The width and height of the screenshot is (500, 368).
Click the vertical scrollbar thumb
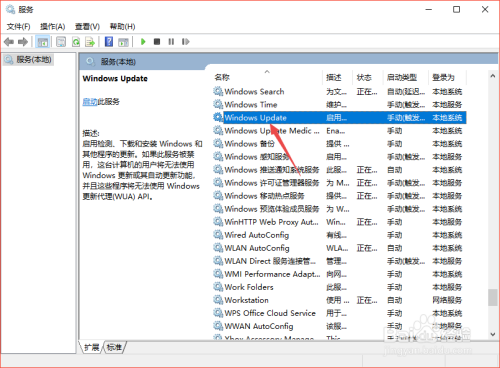493,297
